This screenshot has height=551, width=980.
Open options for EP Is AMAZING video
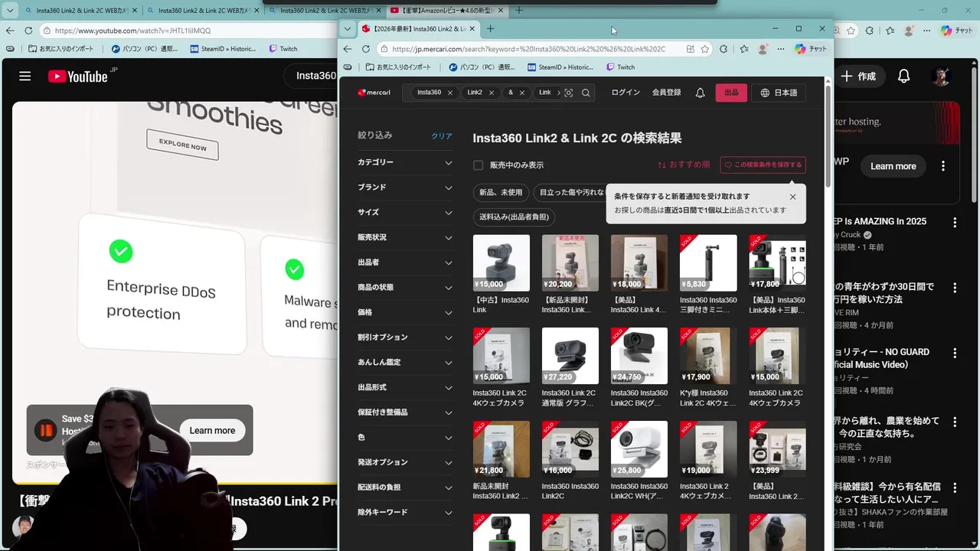pyautogui.click(x=955, y=223)
